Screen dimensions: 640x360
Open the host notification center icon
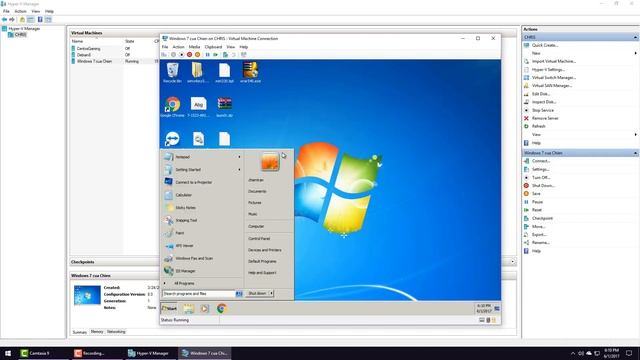coord(629,353)
